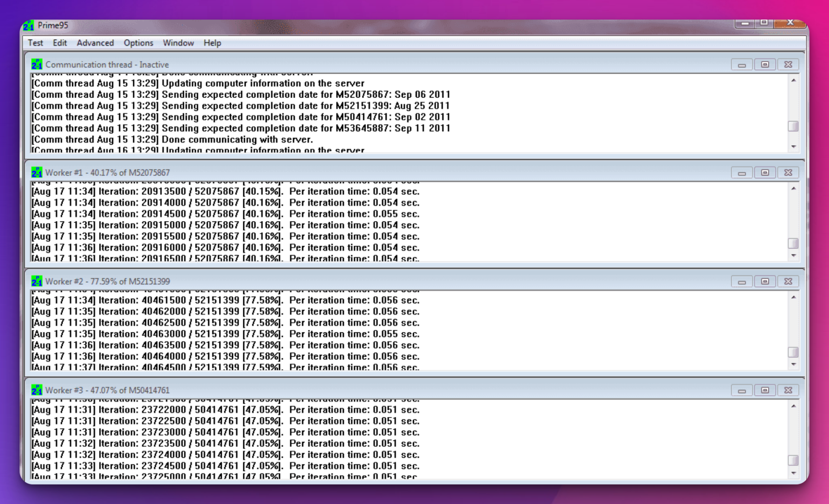
Task: Click scroll-up arrow in Communication thread window
Action: [x=793, y=81]
